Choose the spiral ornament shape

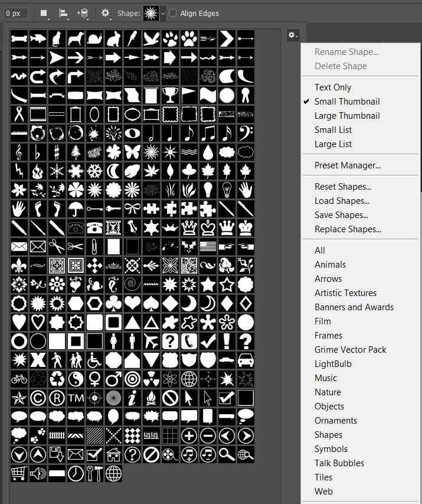coord(132,284)
